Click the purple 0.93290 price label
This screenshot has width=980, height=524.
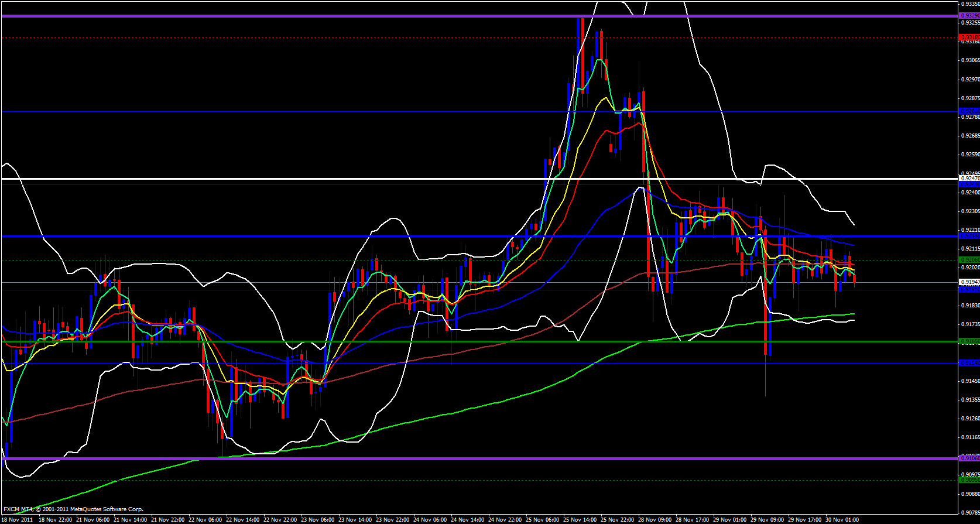[x=969, y=16]
